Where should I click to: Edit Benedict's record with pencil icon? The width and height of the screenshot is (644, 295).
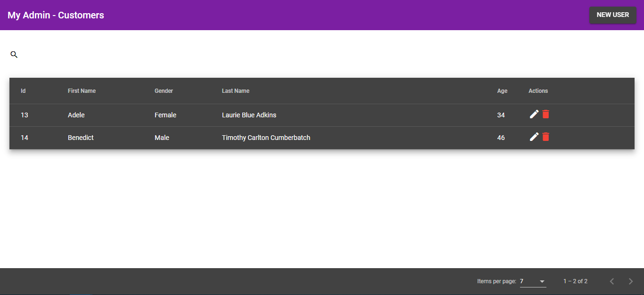pos(534,137)
